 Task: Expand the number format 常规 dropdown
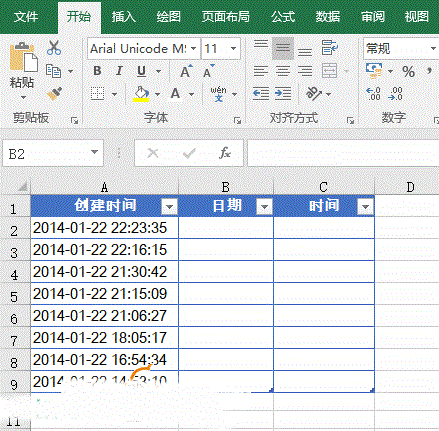(433, 49)
